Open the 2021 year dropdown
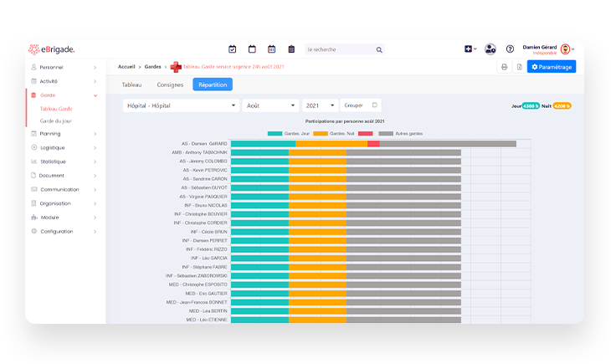Screen dimensions: 611x364 click(320, 105)
